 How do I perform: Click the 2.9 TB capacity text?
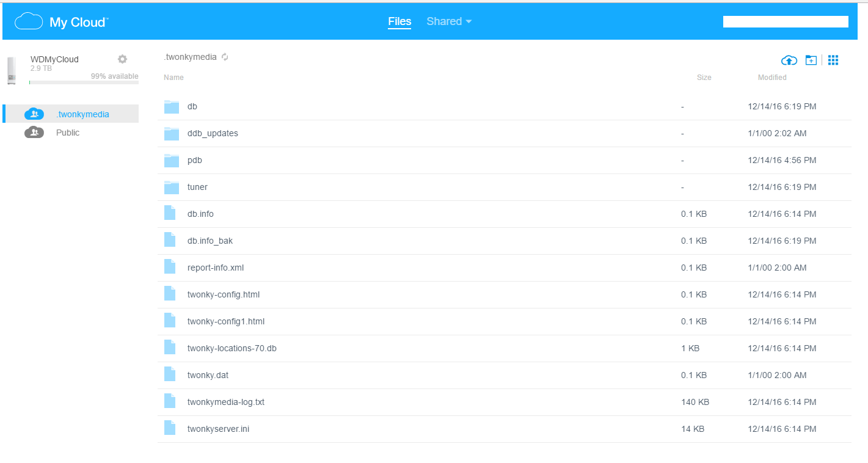point(41,68)
